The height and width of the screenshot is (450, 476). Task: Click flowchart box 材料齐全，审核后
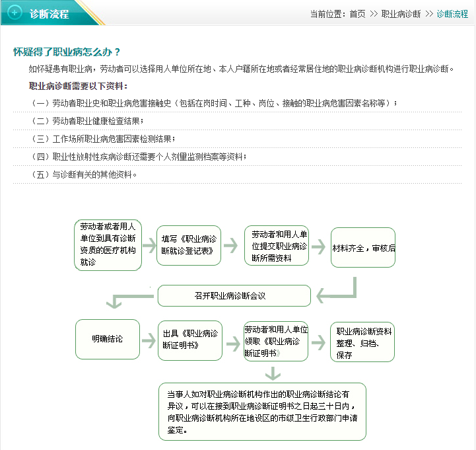[x=363, y=248]
